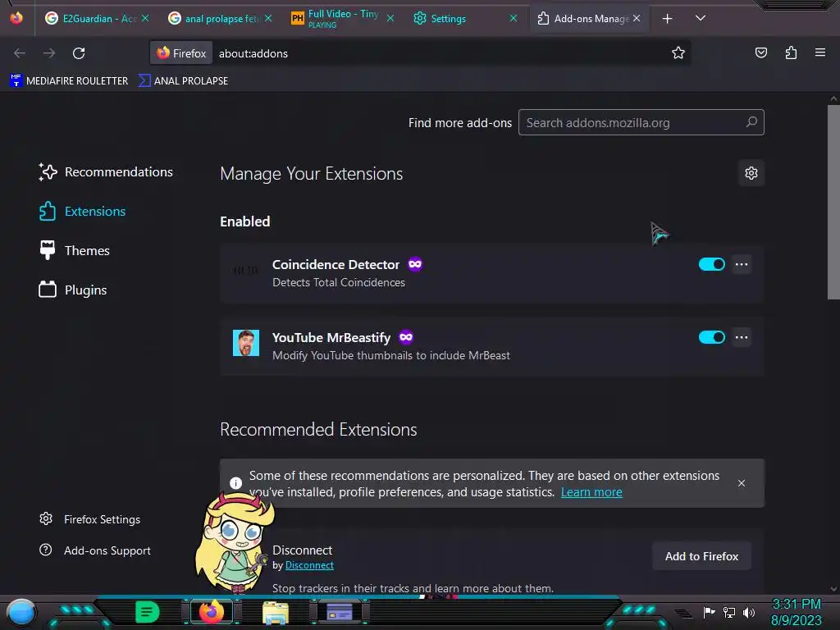The width and height of the screenshot is (840, 630).
Task: Close the Settings tab
Action: (x=514, y=18)
